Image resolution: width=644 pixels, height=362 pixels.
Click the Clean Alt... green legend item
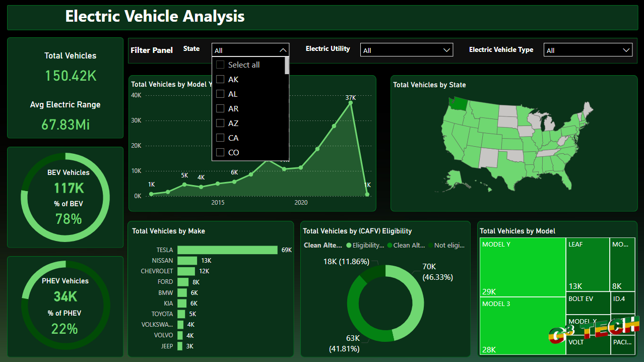tap(406, 246)
